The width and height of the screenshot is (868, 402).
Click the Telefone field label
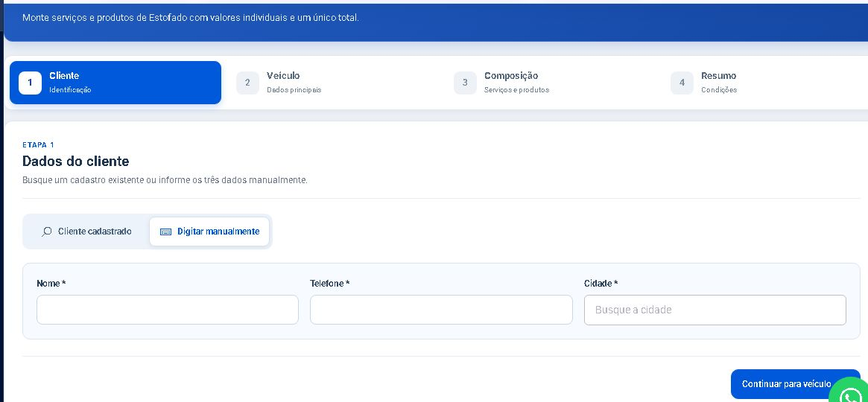click(x=330, y=283)
